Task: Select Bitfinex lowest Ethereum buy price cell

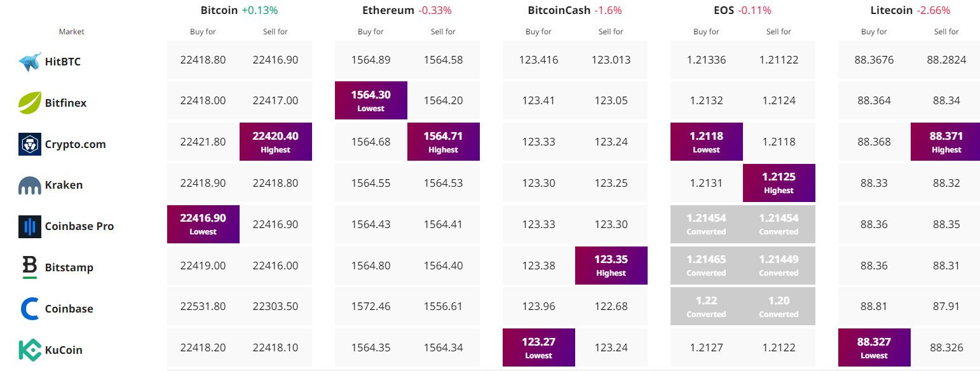Action: pos(371,100)
